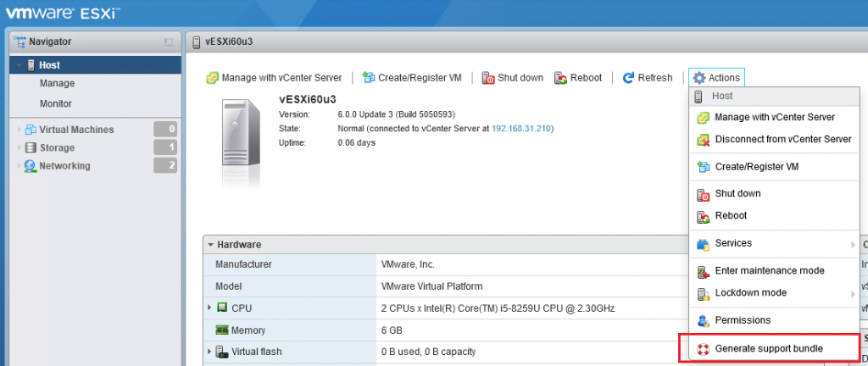
Task: Click the Version text 6.0.0 Update 3
Action: click(365, 115)
